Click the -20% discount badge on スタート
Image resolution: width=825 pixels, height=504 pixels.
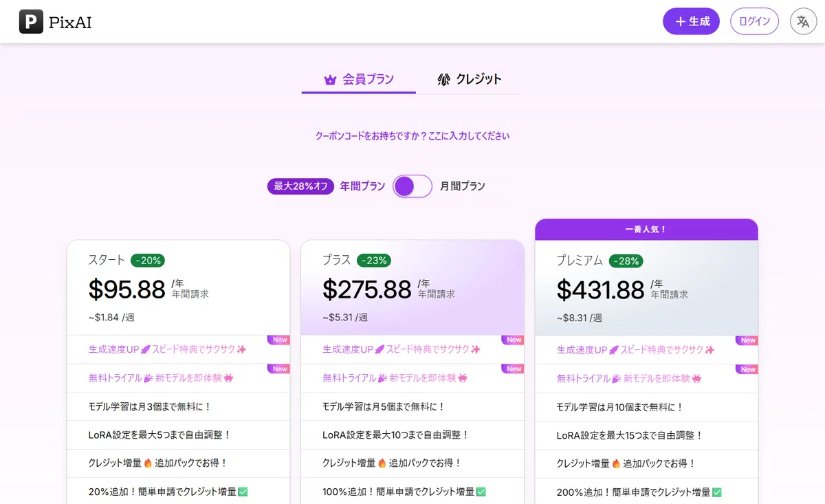tap(148, 261)
